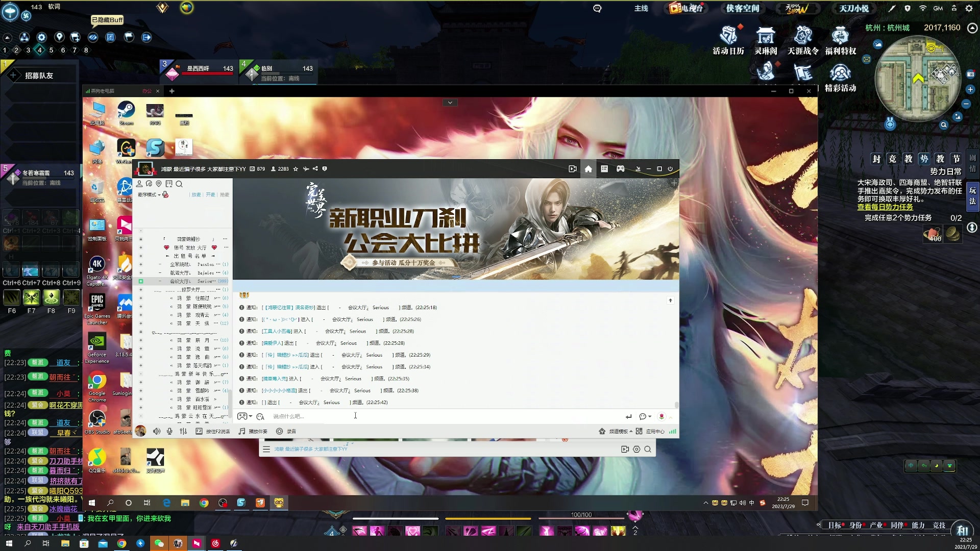Screen dimensions: 980x551
Task: Expand the remote desktop top toolbar chevron
Action: click(x=450, y=103)
